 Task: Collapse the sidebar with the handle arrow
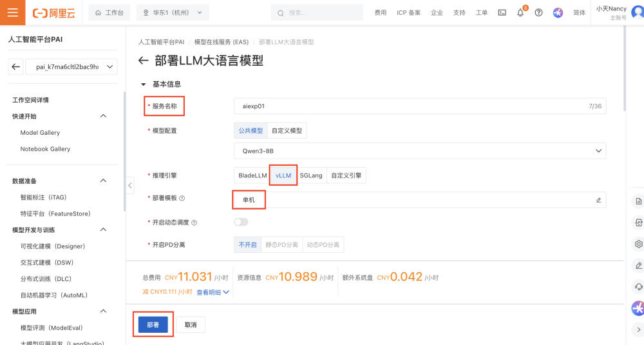coord(130,186)
